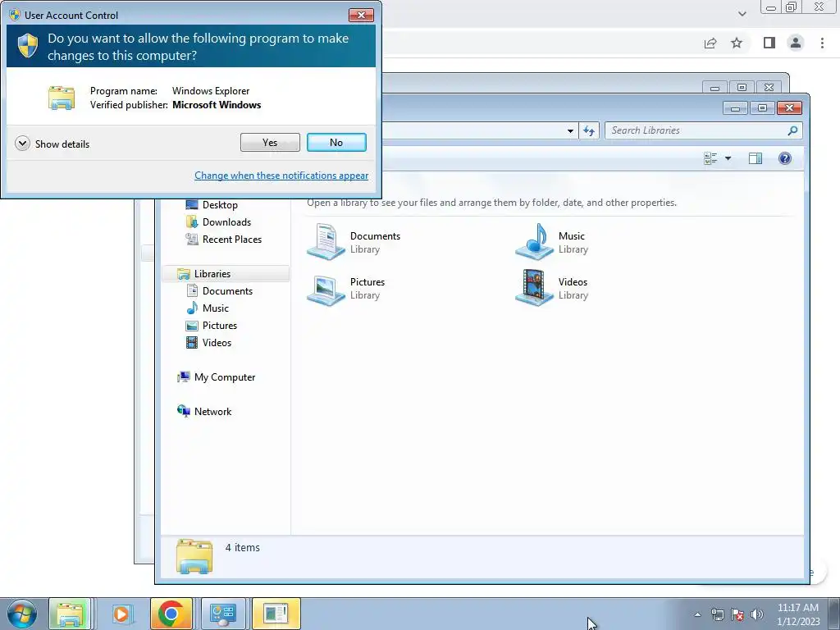Open Windows Media Player taskbar icon
The width and height of the screenshot is (840, 630).
point(121,614)
